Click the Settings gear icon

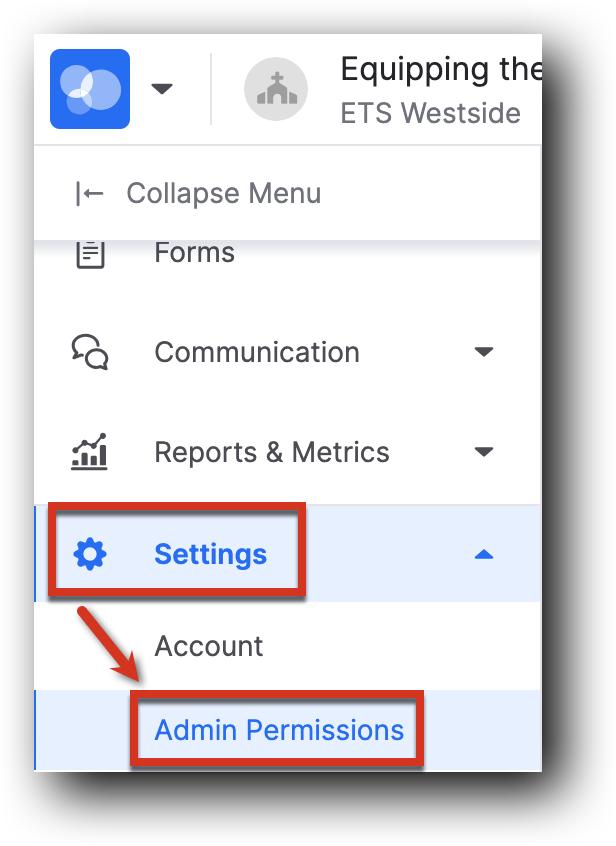(x=90, y=553)
